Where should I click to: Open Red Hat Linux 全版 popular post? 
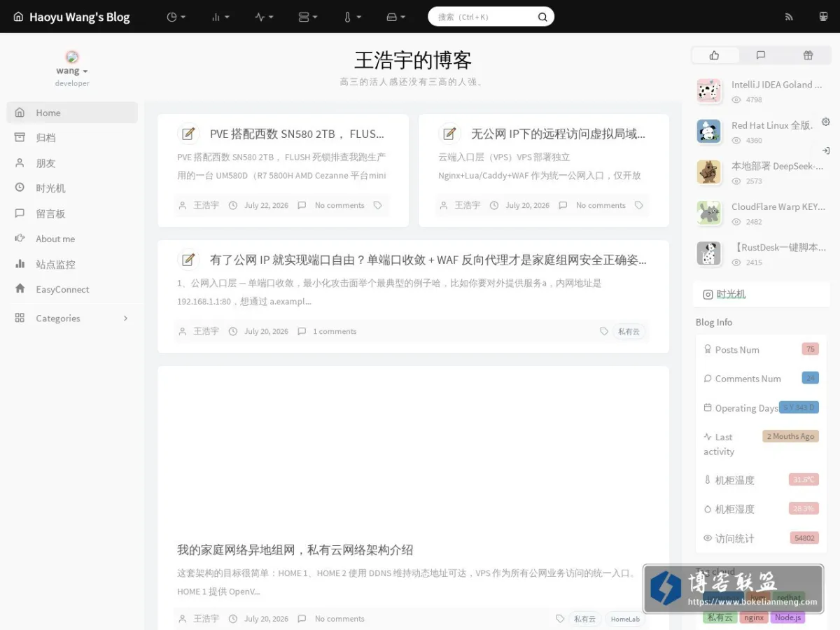click(772, 125)
